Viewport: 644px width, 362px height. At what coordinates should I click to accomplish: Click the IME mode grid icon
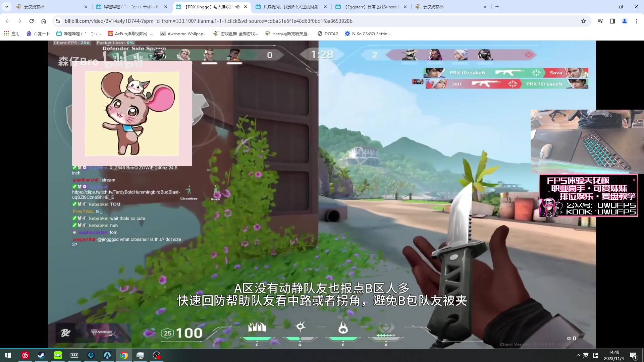pos(596,355)
